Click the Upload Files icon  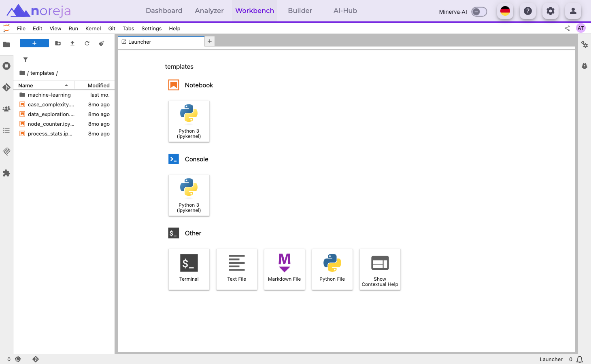(x=72, y=43)
